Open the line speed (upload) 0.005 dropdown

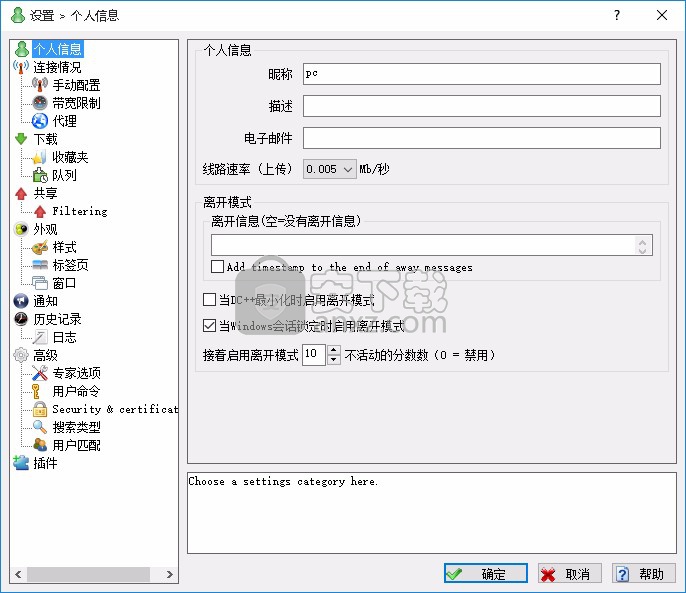pos(329,169)
